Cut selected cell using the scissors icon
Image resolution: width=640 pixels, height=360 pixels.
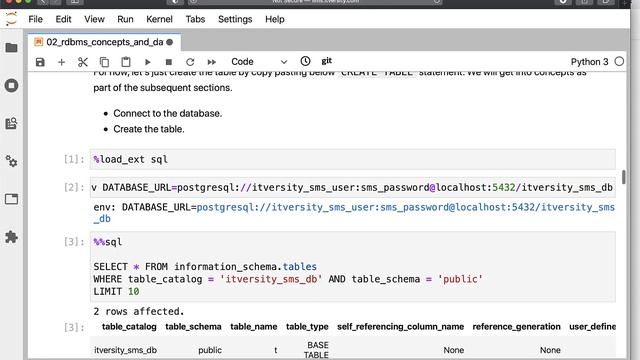pos(82,62)
